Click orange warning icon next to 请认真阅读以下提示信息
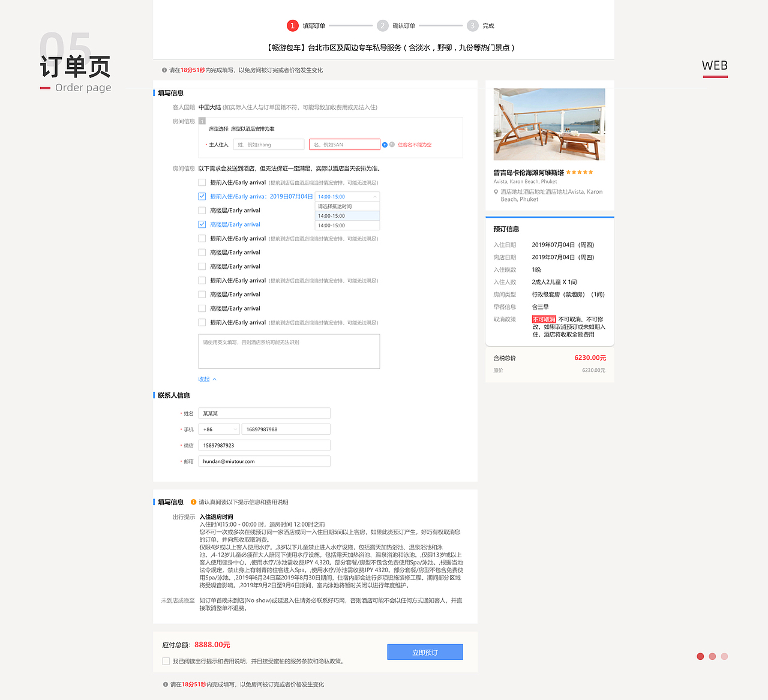Viewport: 768px width, 700px height. (193, 502)
